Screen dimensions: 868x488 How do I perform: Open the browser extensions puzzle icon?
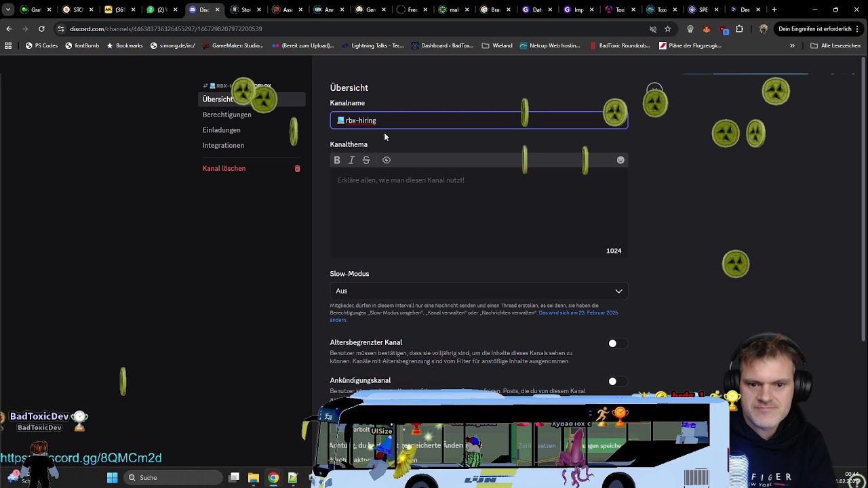(739, 29)
